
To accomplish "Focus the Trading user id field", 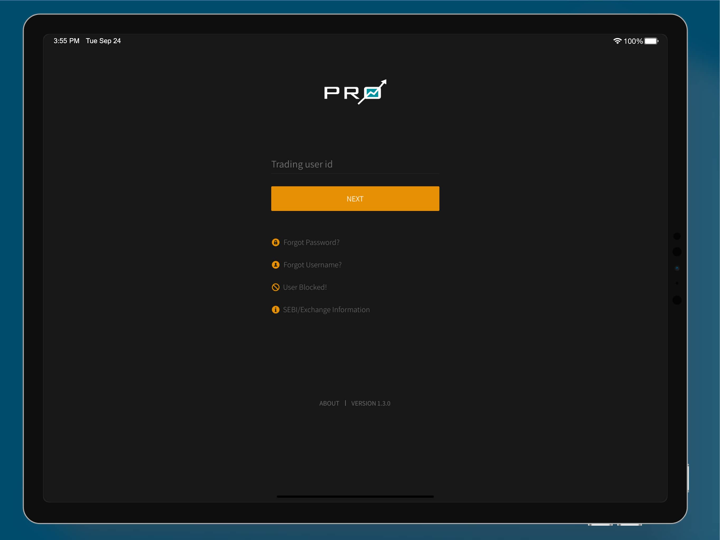I will 355,164.
